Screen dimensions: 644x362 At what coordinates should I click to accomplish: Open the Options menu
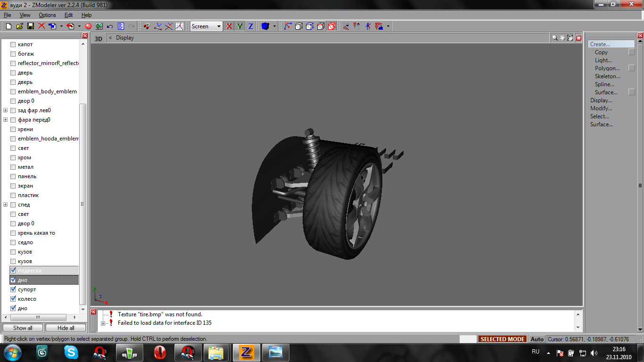47,15
